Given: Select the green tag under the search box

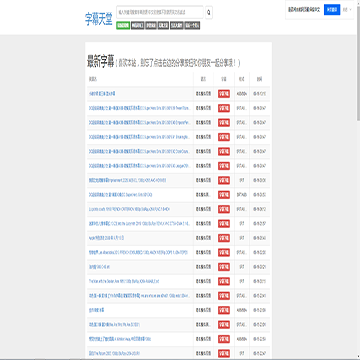Looking at the screenshot, I should pos(123,26).
